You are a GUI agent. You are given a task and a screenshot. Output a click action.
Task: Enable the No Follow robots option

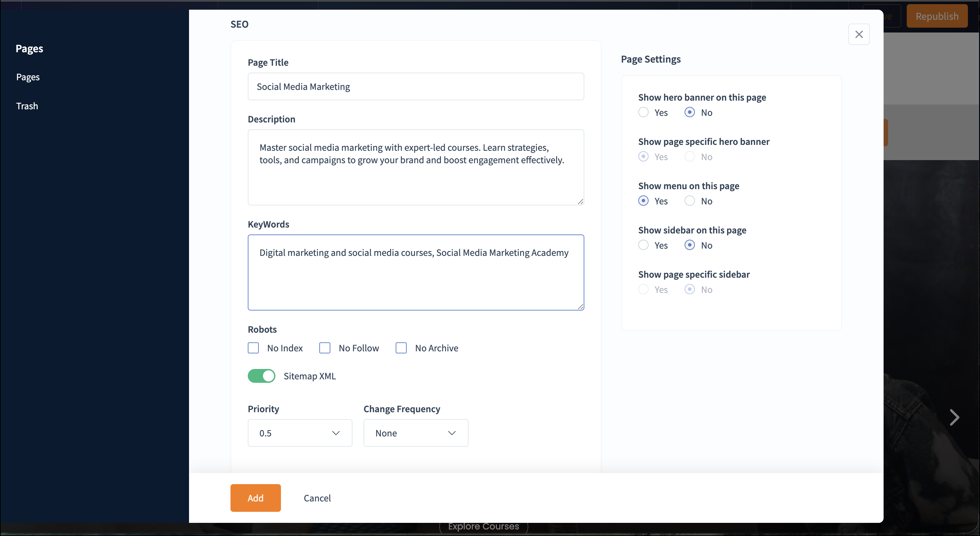[x=324, y=348]
